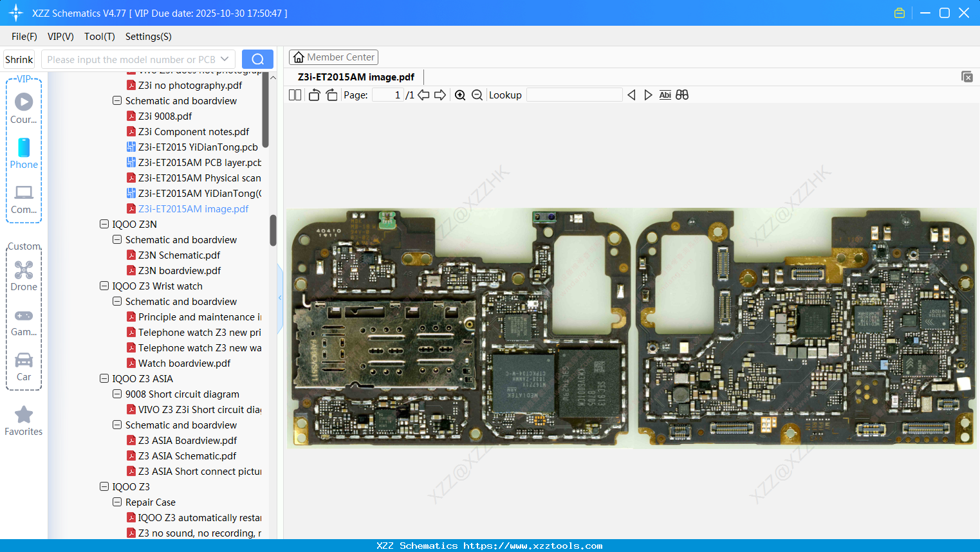
Task: Open Z3i 9008.pdf
Action: point(165,116)
